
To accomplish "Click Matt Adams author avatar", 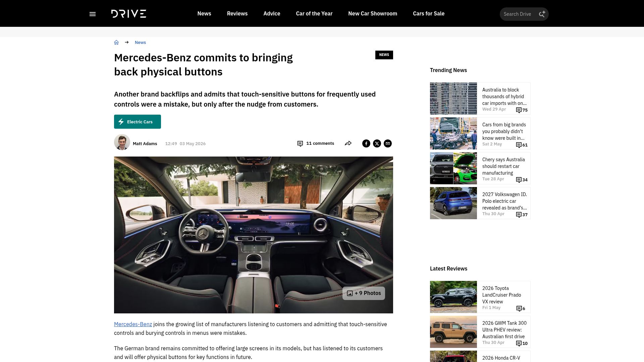I will click(122, 142).
